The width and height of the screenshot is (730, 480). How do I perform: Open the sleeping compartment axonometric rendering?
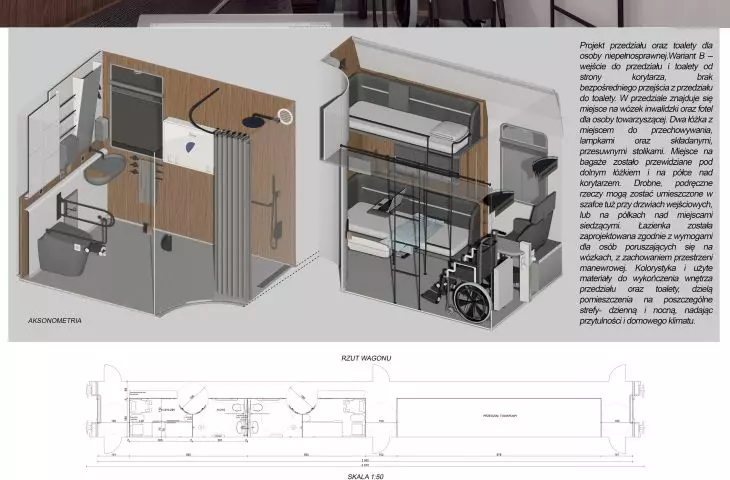(x=442, y=184)
